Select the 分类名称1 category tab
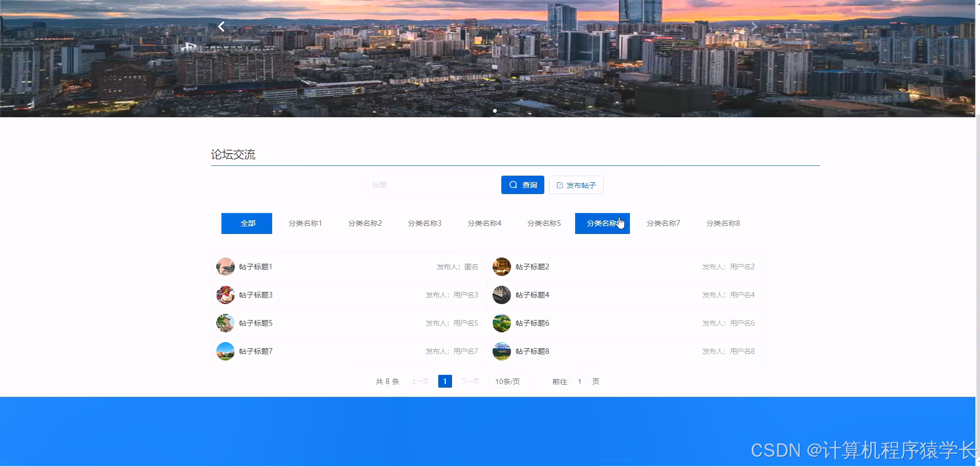The width and height of the screenshot is (980, 467). click(x=305, y=223)
